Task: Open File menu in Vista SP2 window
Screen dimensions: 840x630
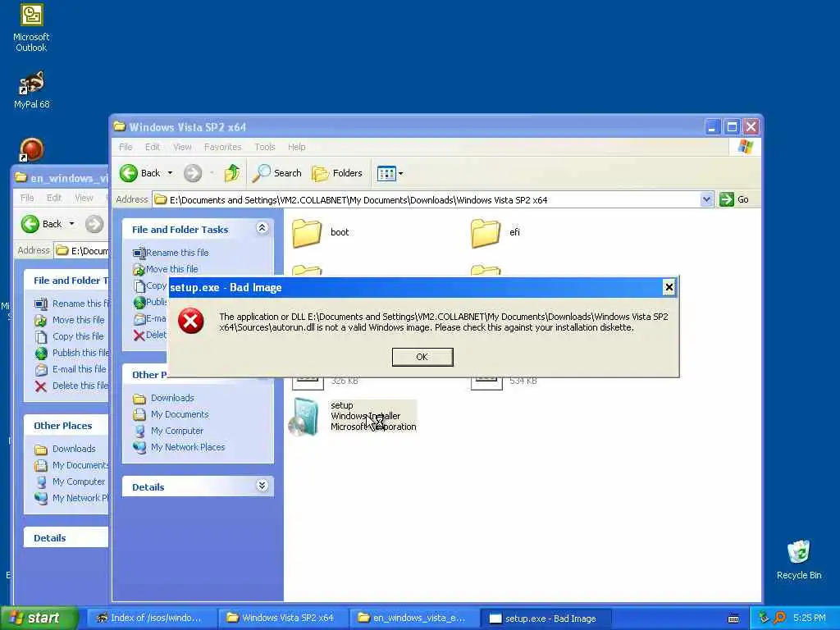Action: (126, 147)
